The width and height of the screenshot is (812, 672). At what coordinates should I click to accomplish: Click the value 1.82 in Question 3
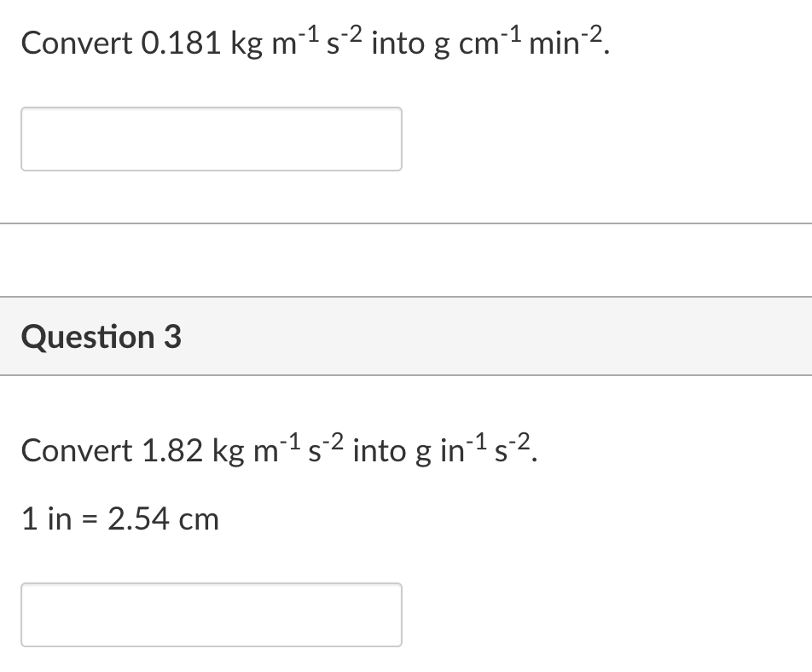[x=171, y=450]
